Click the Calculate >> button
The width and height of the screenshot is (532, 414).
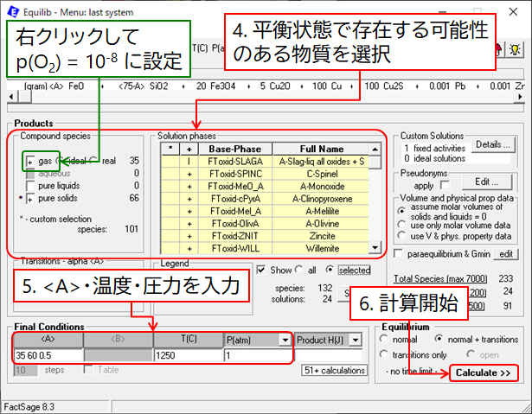point(484,373)
